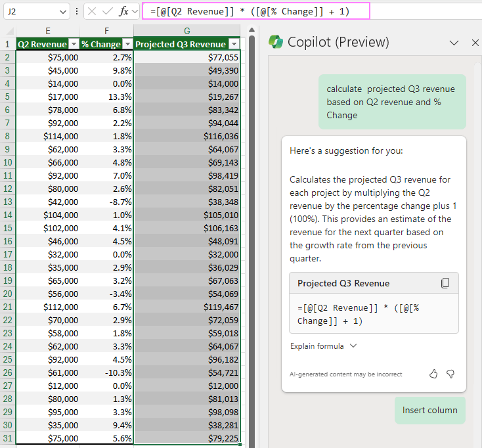Select Q2 Revenue cell $112,000

pyautogui.click(x=48, y=307)
